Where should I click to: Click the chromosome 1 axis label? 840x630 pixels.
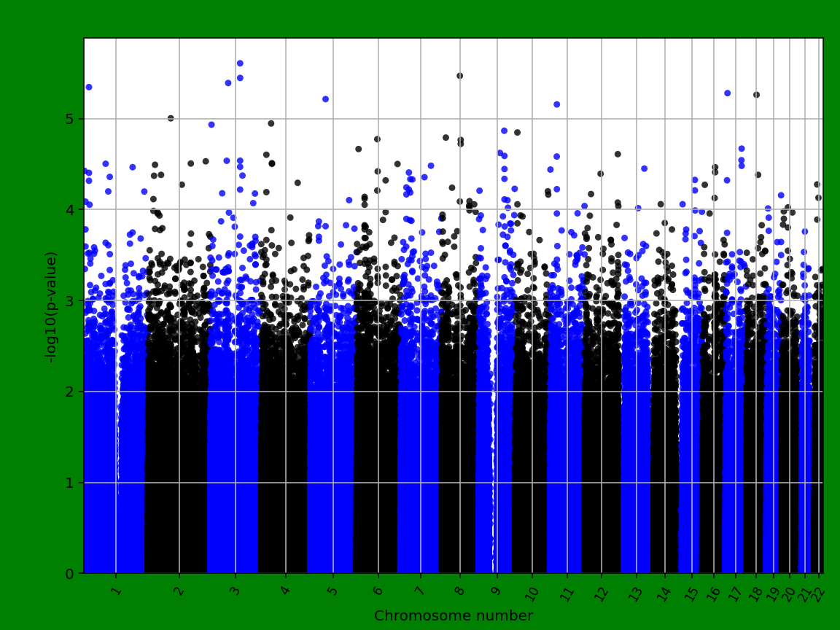(116, 588)
